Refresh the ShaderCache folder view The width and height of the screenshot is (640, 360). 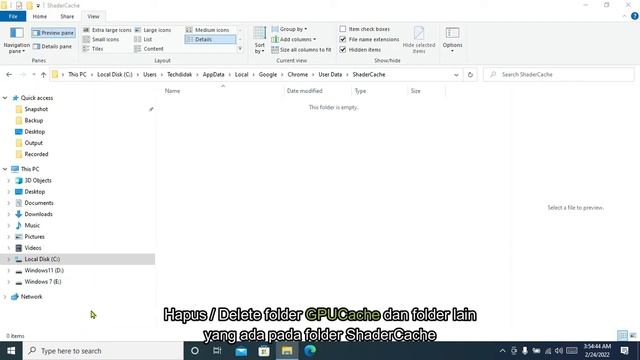point(470,75)
